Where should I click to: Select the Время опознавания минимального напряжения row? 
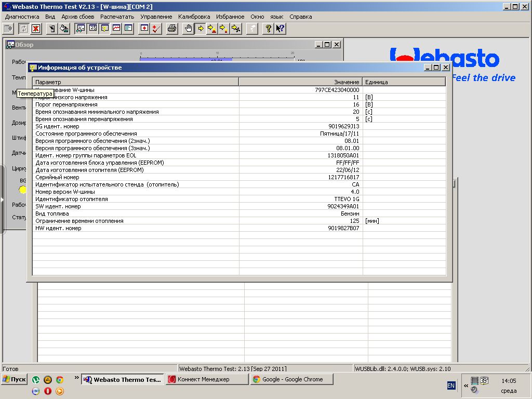click(x=239, y=112)
